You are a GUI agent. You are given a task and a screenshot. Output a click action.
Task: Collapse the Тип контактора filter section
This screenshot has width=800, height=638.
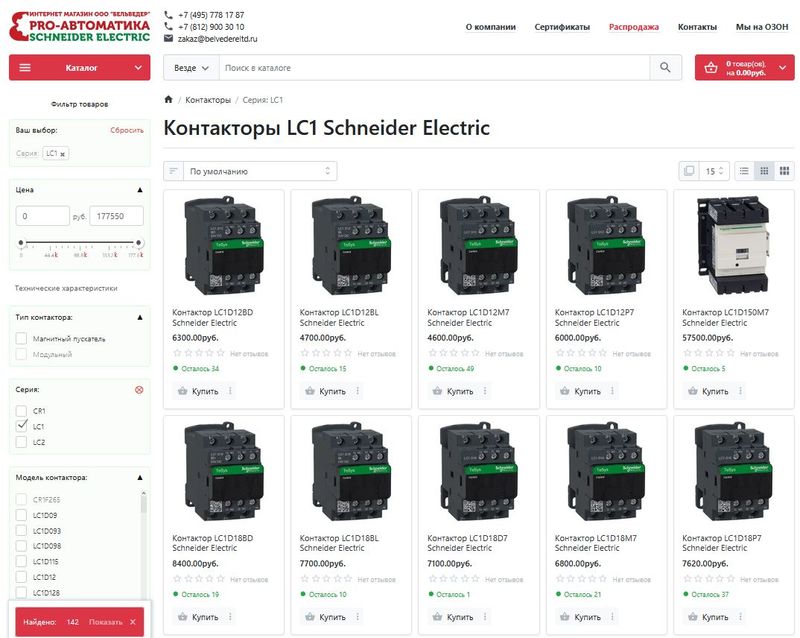[x=140, y=317]
